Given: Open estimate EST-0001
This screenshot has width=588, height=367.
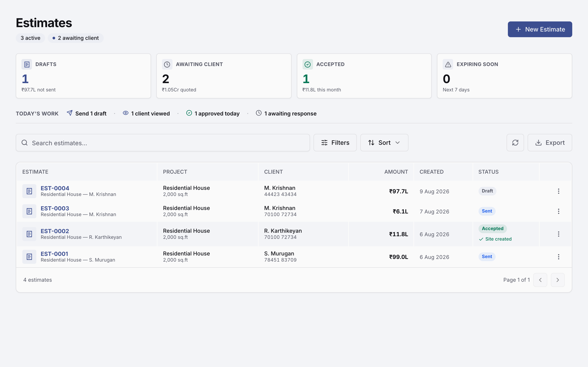Looking at the screenshot, I should coord(55,254).
